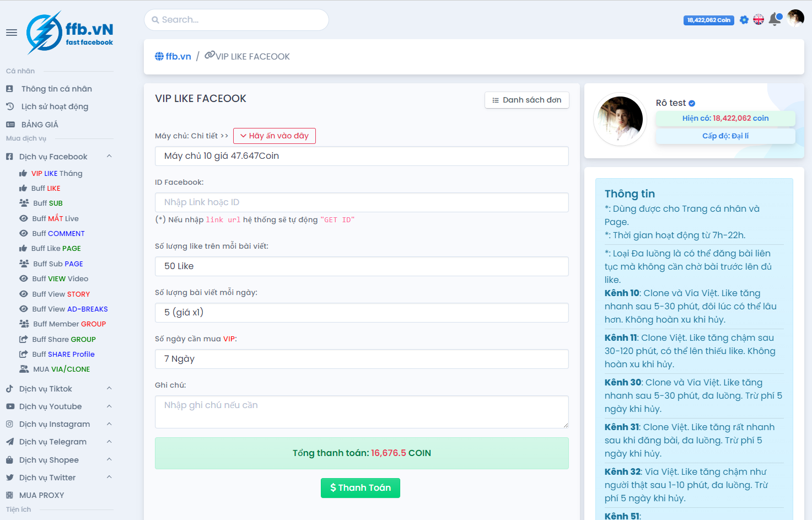Open Buff VIEW Video service

(x=60, y=278)
